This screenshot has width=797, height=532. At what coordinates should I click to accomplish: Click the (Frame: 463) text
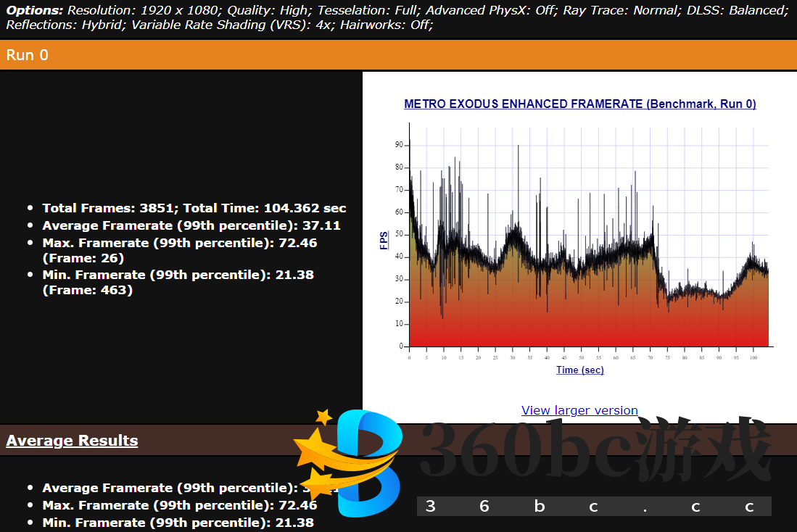click(87, 290)
